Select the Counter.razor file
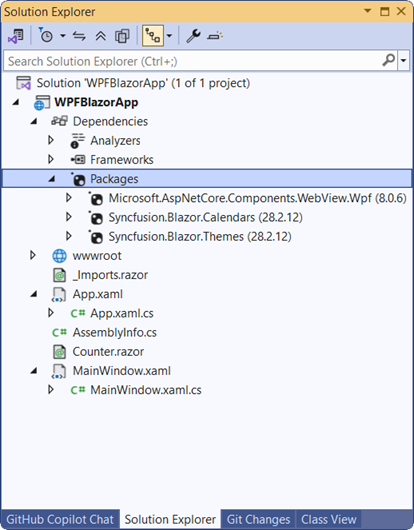This screenshot has height=530, width=414. pyautogui.click(x=108, y=352)
